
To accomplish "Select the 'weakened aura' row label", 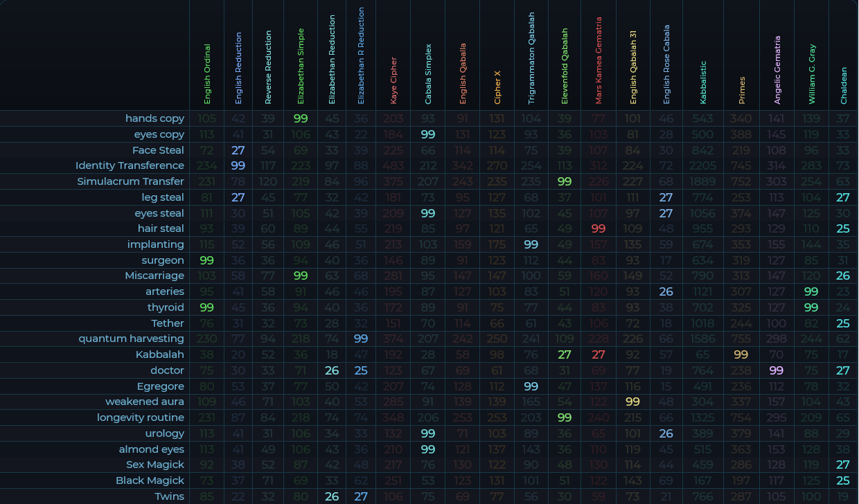I will [144, 402].
